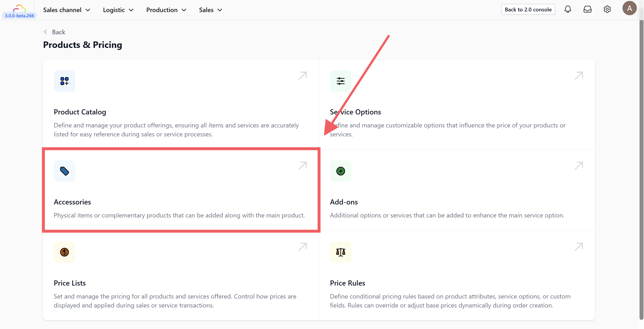The image size is (644, 329).
Task: Click Back to 2.0 console button
Action: click(x=528, y=9)
